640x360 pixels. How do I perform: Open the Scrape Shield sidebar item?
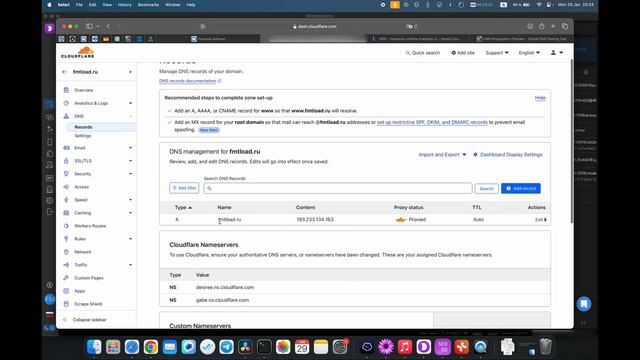[88, 304]
